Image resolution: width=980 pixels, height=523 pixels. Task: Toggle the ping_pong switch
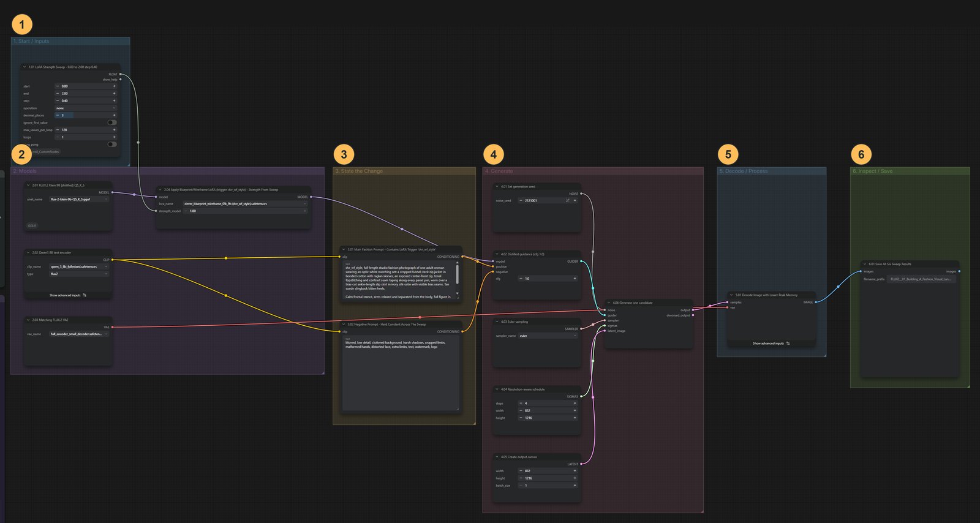point(111,145)
